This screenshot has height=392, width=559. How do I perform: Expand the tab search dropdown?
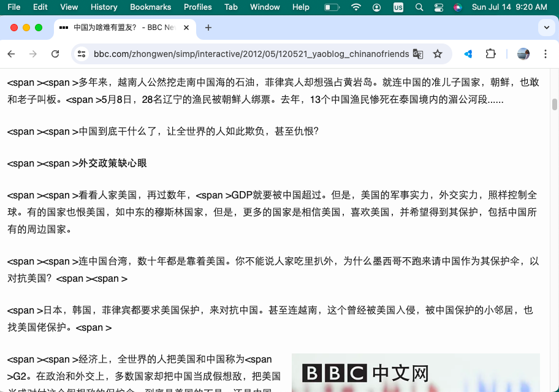(x=546, y=28)
